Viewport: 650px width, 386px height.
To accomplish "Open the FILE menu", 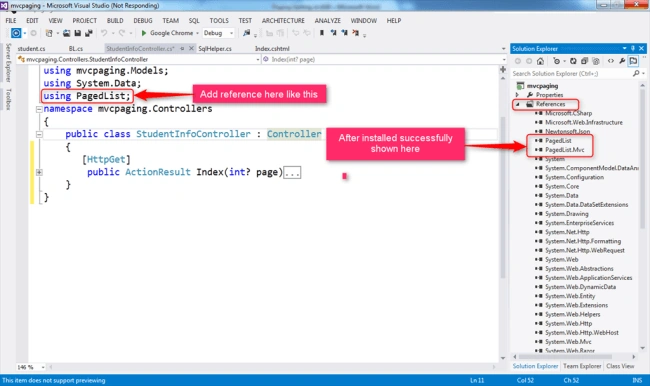I will click(11, 20).
